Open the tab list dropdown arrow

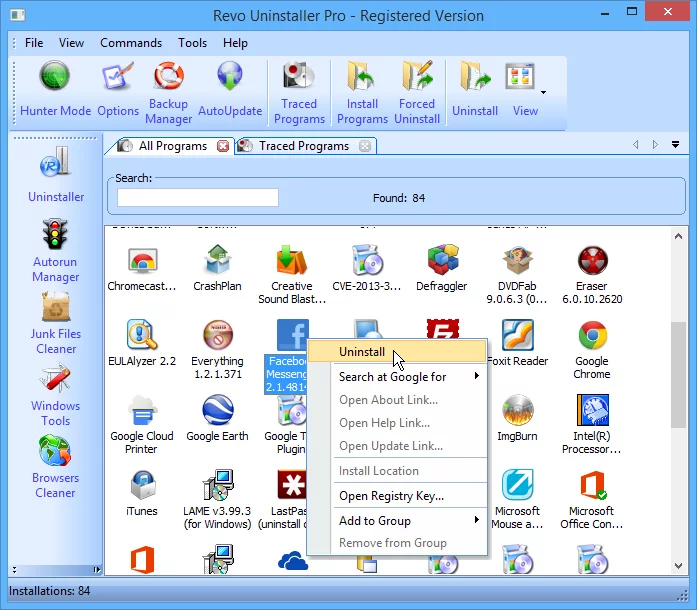click(x=675, y=144)
